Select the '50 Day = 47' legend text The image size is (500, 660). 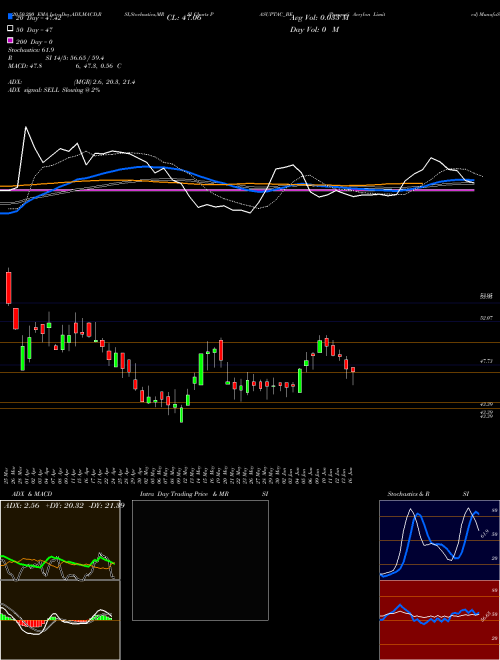(x=34, y=30)
